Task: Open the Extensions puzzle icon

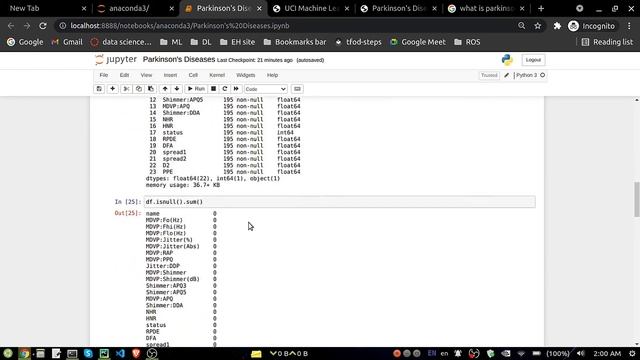Action: click(557, 26)
